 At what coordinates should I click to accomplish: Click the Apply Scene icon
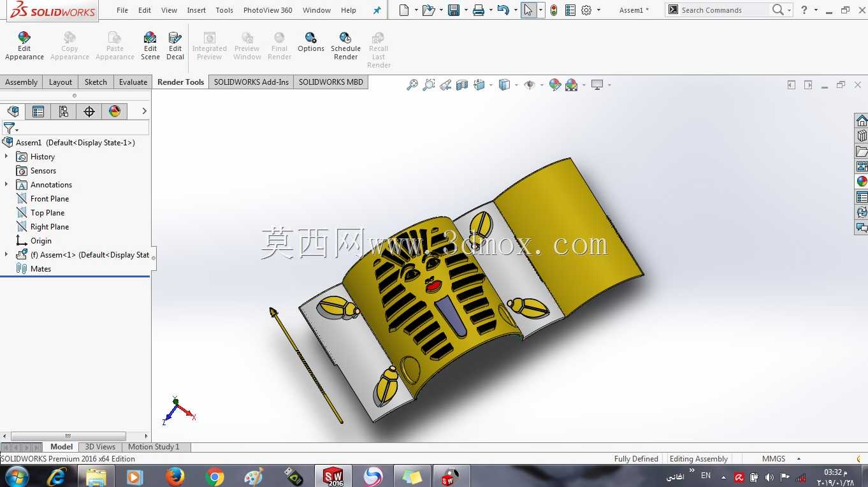point(571,85)
